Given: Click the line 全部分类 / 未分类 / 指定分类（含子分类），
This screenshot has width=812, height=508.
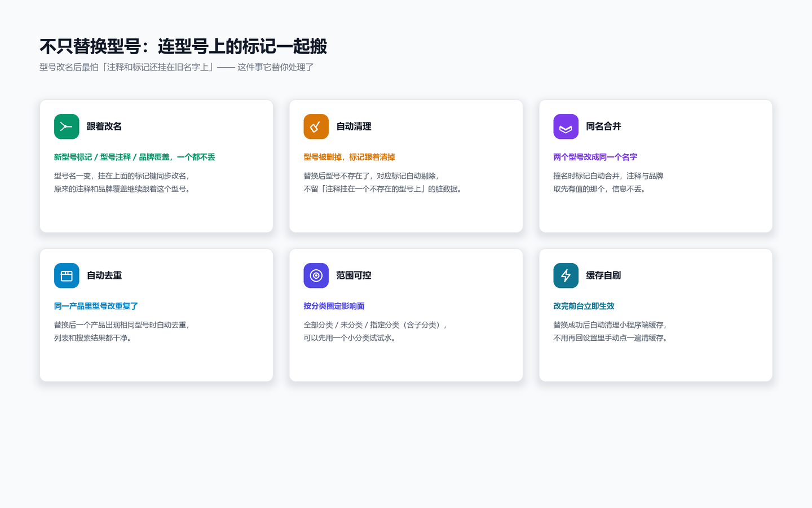Looking at the screenshot, I should click(x=376, y=325).
